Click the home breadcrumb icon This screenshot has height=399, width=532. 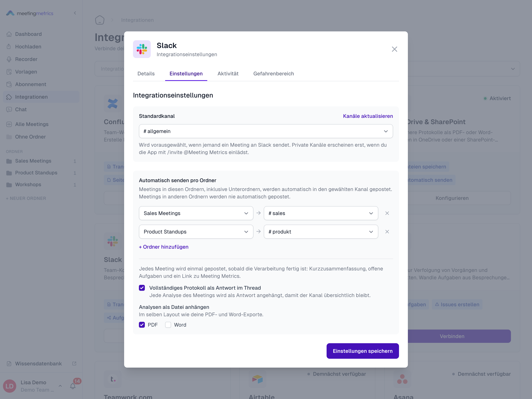tap(100, 20)
